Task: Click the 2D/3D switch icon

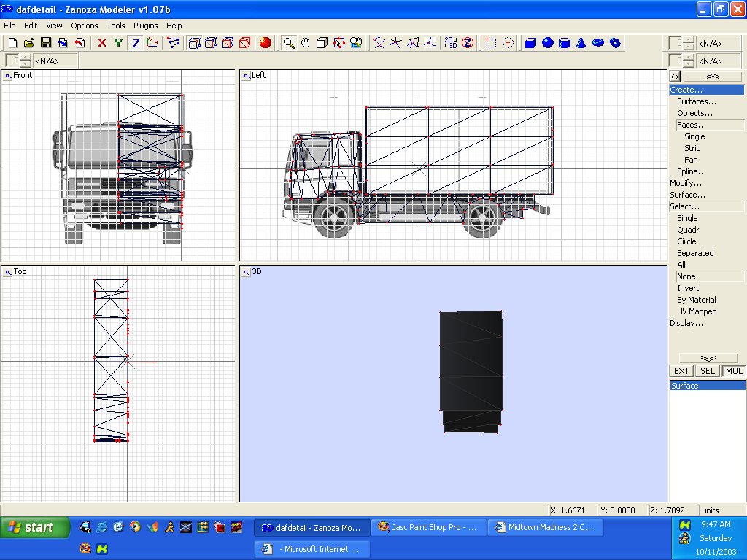Action: (451, 43)
